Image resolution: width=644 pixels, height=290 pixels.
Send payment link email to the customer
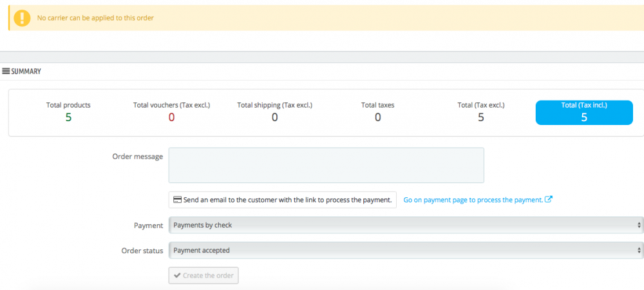pyautogui.click(x=282, y=200)
